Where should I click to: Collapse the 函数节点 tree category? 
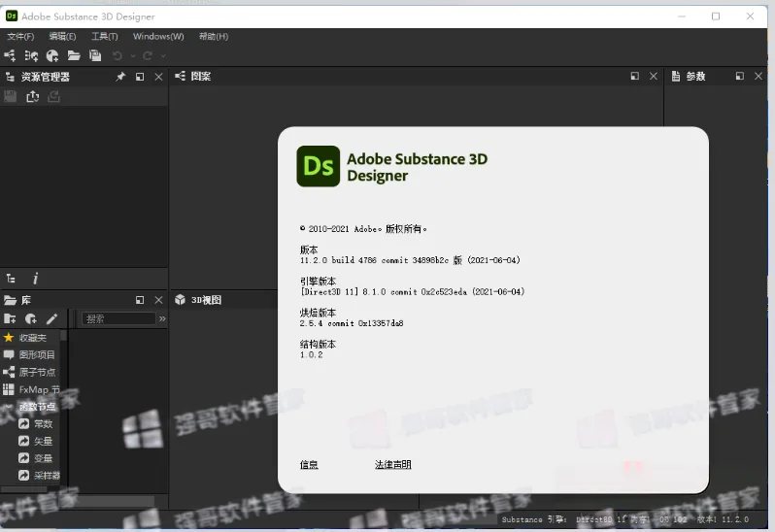pos(9,407)
